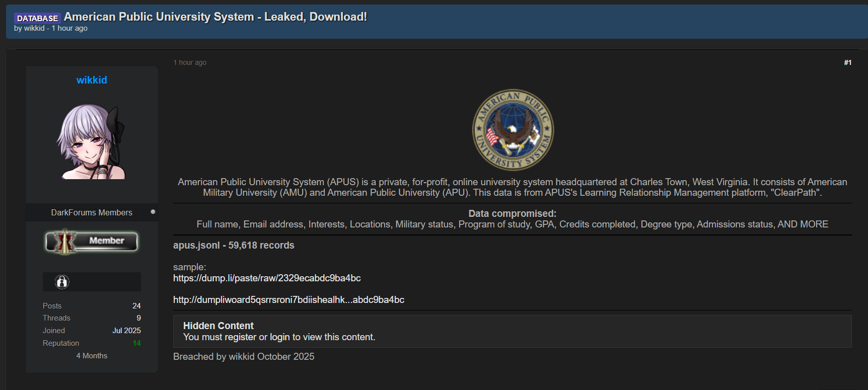The width and height of the screenshot is (868, 390).
Task: Click author wikkid in thread header
Action: tap(34, 28)
